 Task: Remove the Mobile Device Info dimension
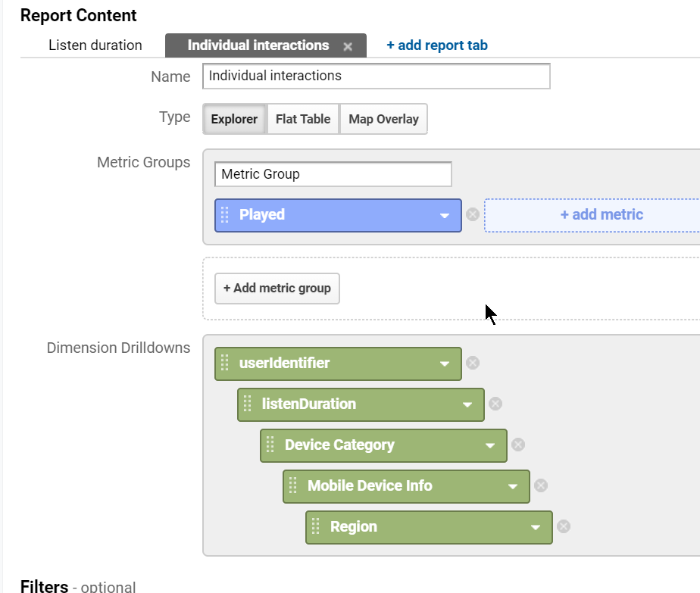click(x=541, y=485)
